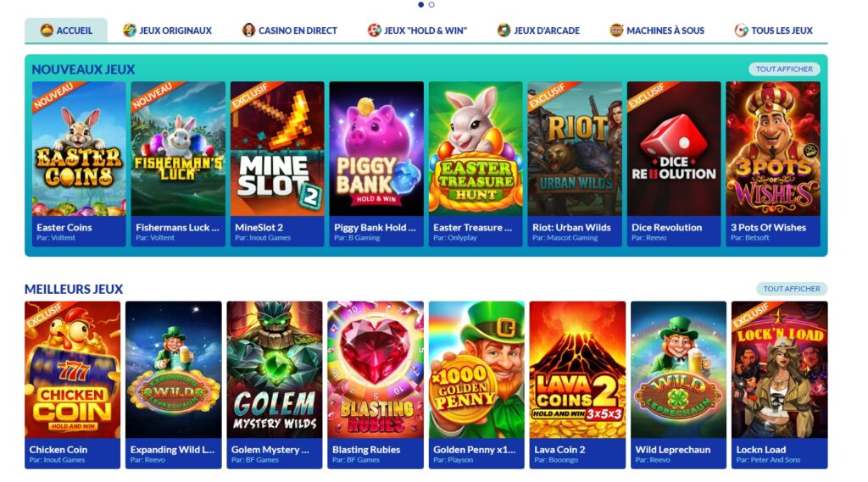Open the Casino en Direct tab

point(290,30)
